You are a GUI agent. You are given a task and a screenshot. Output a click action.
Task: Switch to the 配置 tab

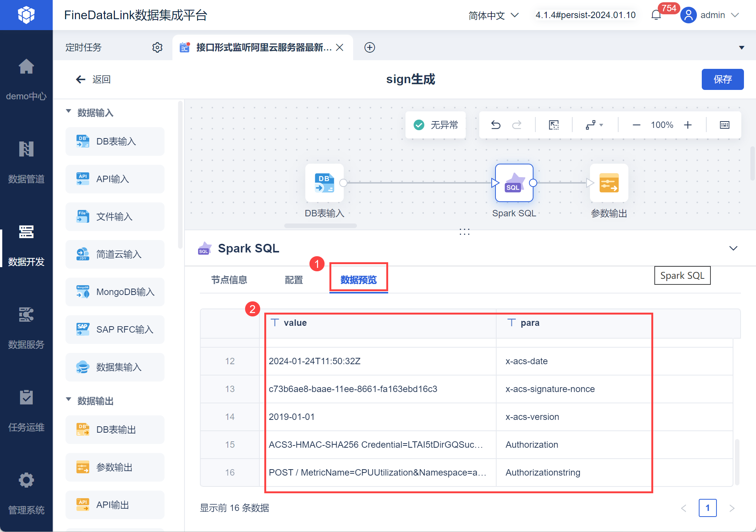coord(294,280)
